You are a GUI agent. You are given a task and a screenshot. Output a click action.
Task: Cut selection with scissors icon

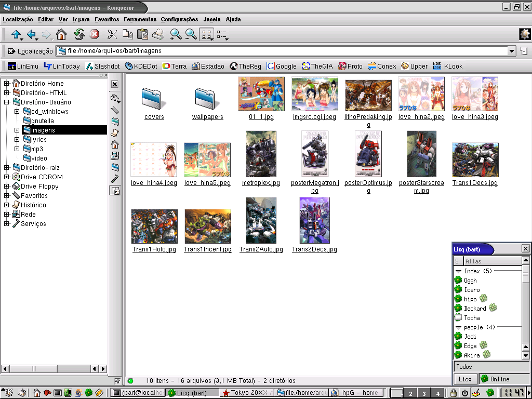point(112,34)
